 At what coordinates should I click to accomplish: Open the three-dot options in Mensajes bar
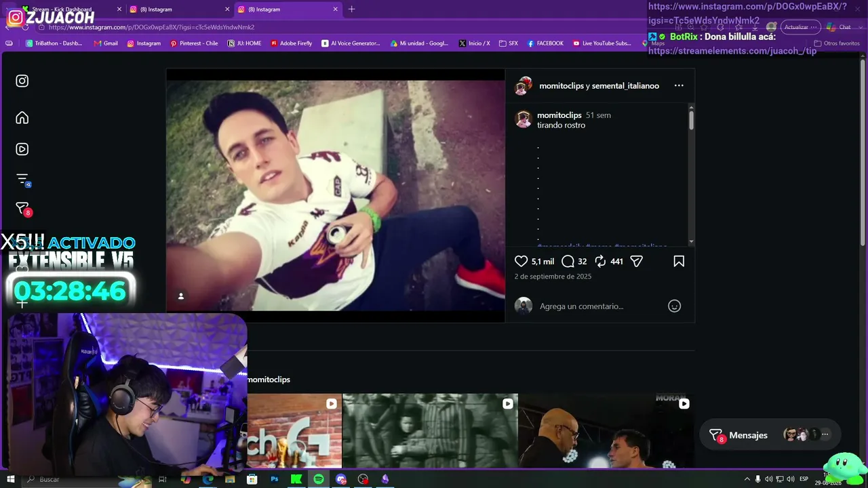tap(825, 434)
